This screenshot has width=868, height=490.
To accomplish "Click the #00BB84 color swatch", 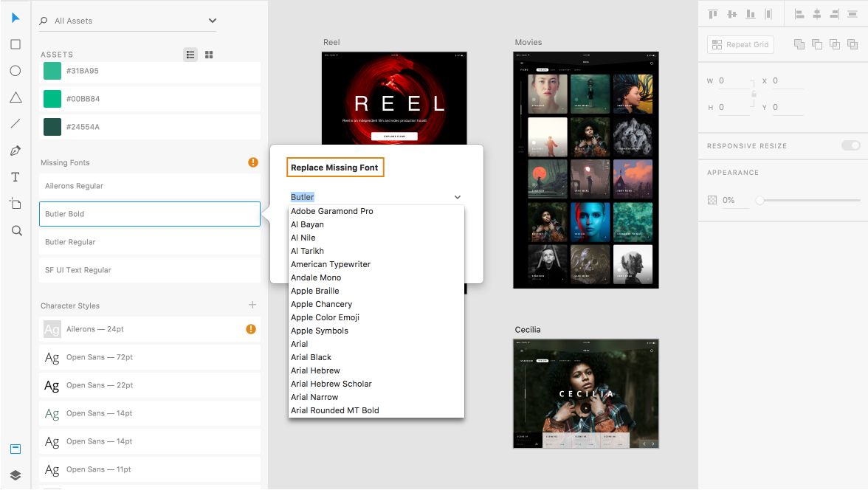I will [52, 99].
